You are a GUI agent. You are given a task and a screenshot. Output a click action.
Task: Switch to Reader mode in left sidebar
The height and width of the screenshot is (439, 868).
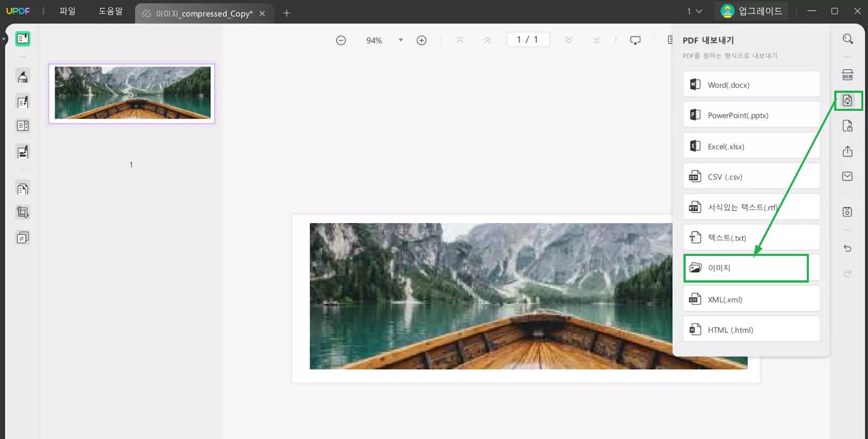pos(23,38)
